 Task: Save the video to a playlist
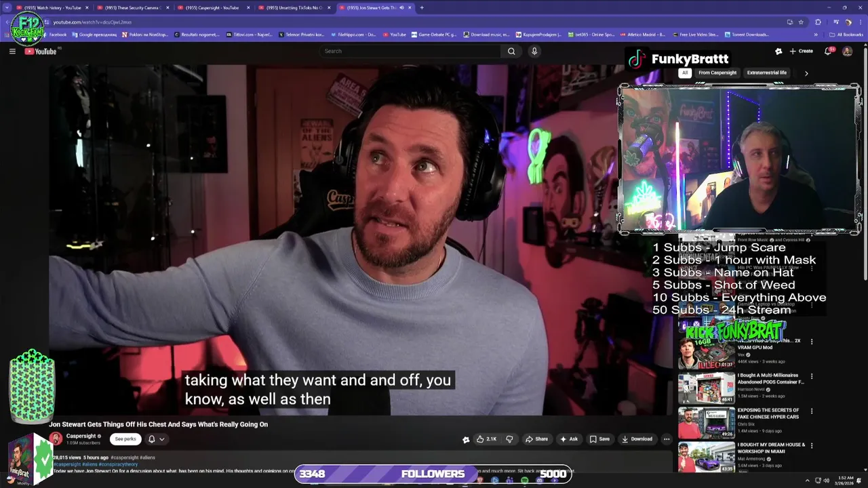coord(599,439)
